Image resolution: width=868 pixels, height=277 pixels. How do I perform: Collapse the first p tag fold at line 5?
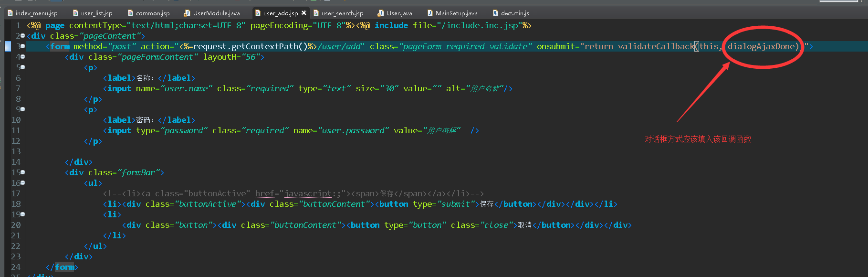tap(23, 67)
